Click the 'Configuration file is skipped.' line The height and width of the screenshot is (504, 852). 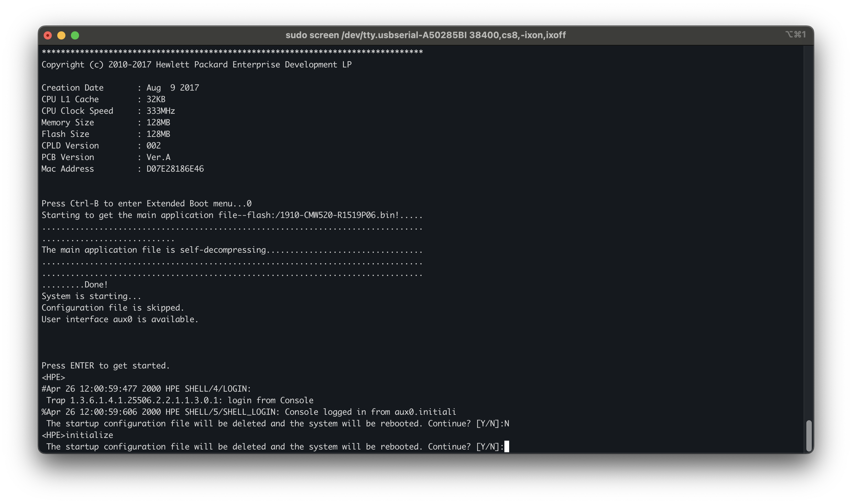click(113, 308)
